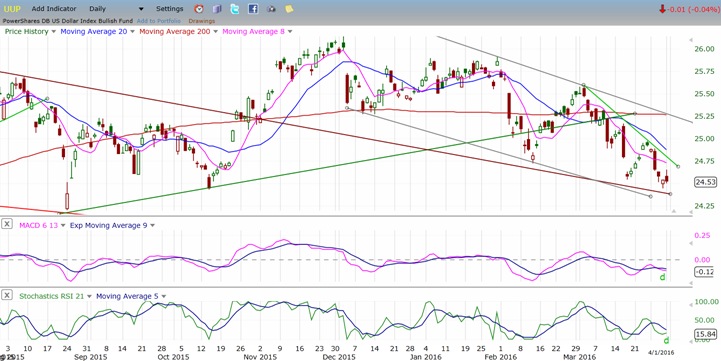Screen dimensions: 721x361
Task: Expand Exp Moving Average 9 options arrow
Action: pos(152,225)
